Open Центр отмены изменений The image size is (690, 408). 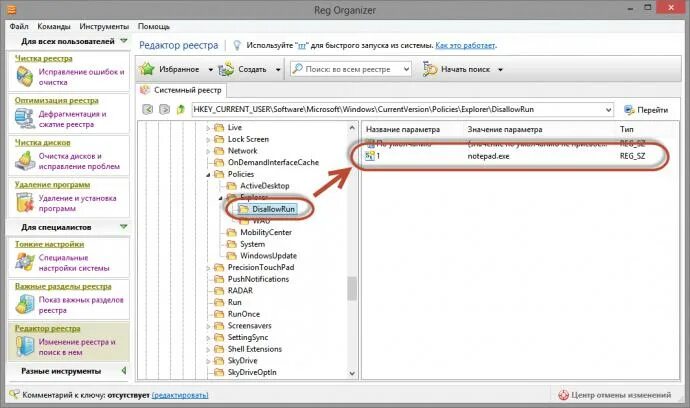click(x=615, y=395)
